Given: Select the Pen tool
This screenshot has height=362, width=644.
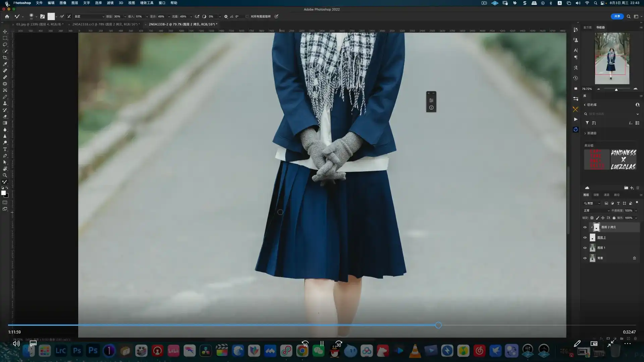Looking at the screenshot, I should [x=5, y=156].
